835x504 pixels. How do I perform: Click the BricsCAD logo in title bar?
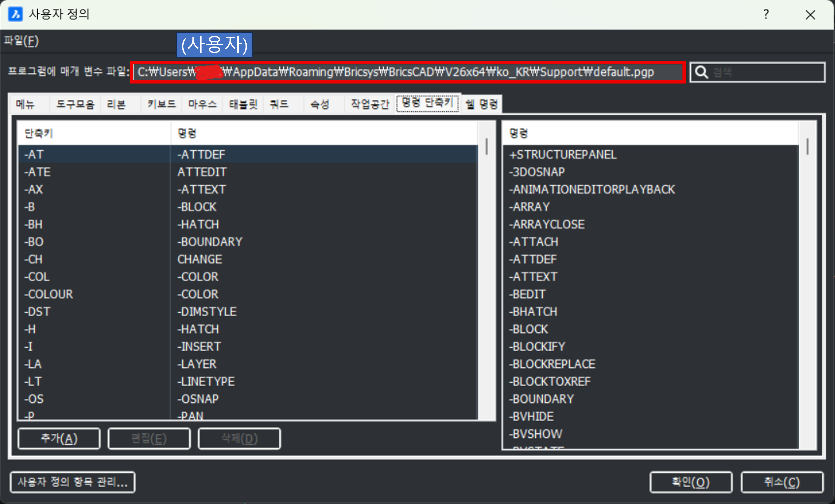point(15,14)
